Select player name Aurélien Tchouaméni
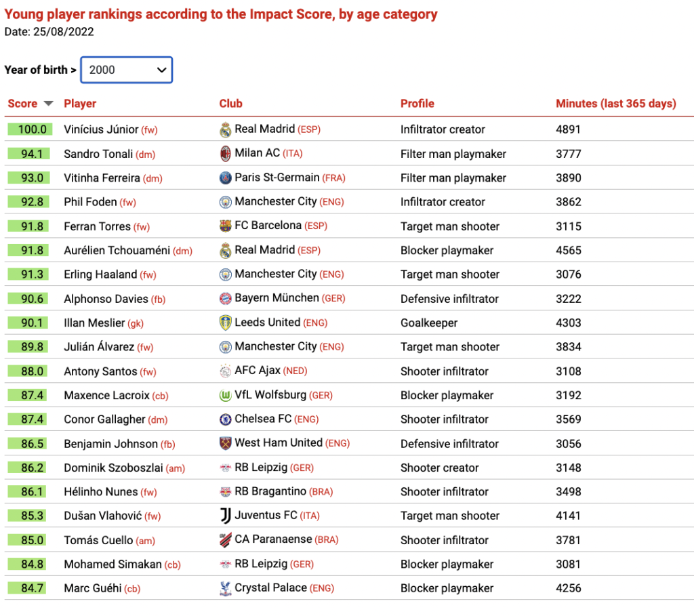 pos(117,251)
